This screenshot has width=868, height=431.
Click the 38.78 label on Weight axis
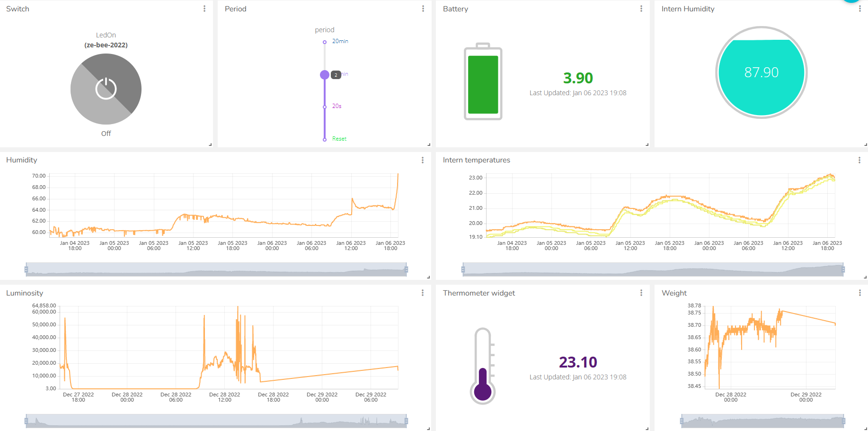[x=694, y=305]
